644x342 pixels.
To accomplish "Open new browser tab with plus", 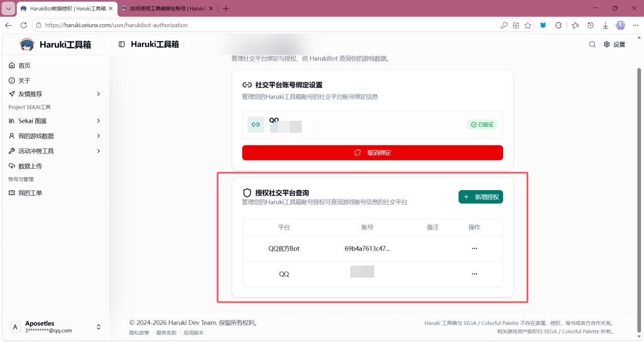I will click(x=226, y=9).
